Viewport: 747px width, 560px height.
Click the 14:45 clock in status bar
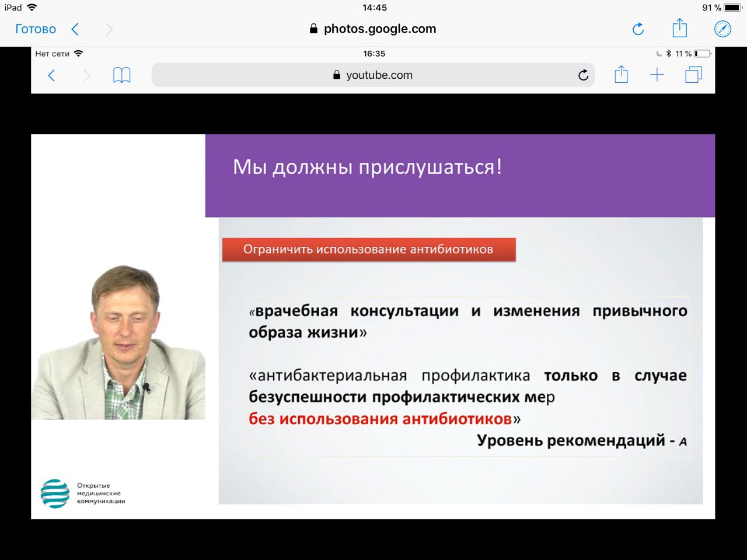tap(374, 8)
